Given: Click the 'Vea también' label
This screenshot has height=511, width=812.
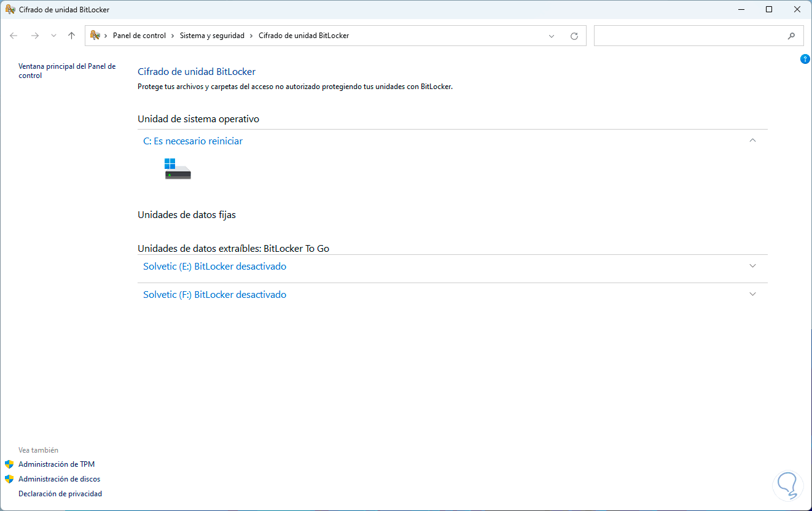Looking at the screenshot, I should tap(39, 450).
